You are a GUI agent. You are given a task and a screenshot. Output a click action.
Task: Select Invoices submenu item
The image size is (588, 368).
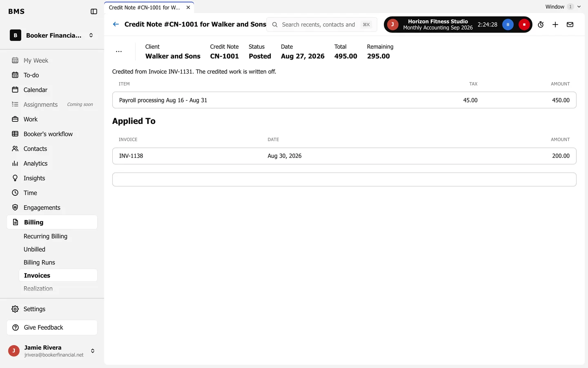[58, 275]
